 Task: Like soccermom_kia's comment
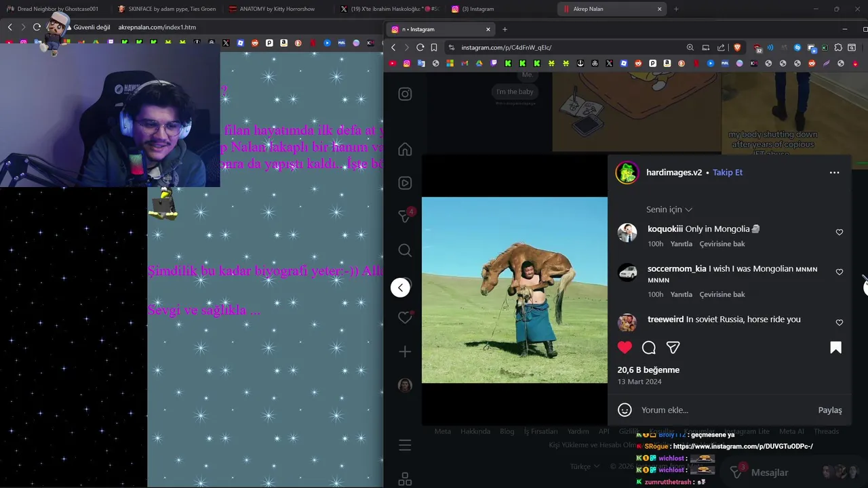(840, 272)
